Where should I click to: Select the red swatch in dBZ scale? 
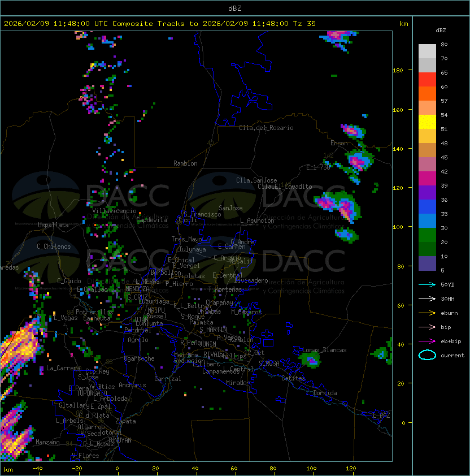click(427, 80)
